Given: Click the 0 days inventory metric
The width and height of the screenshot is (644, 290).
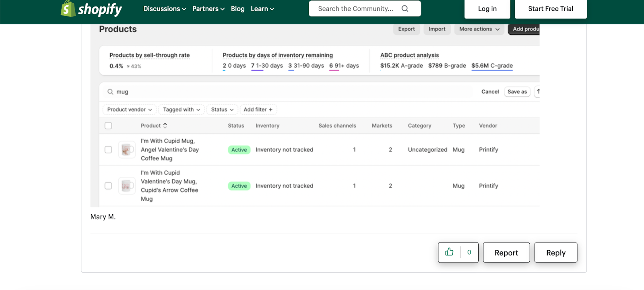Looking at the screenshot, I should click(x=234, y=66).
